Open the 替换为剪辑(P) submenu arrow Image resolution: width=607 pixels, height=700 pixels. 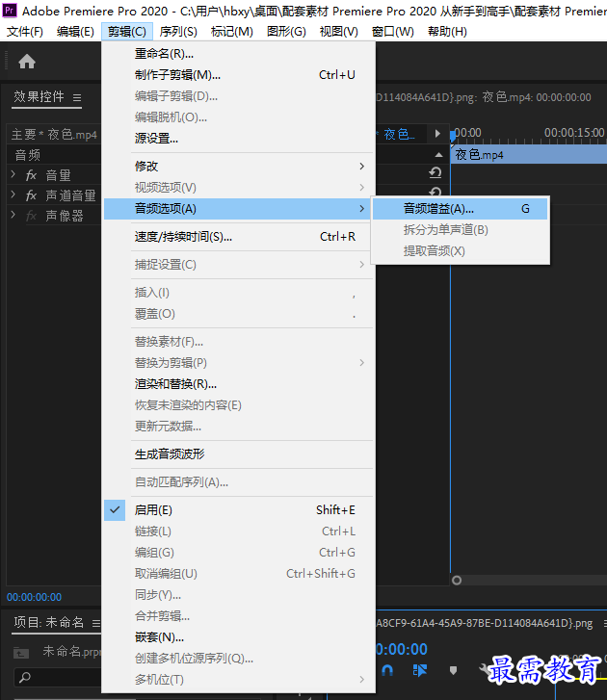click(361, 362)
